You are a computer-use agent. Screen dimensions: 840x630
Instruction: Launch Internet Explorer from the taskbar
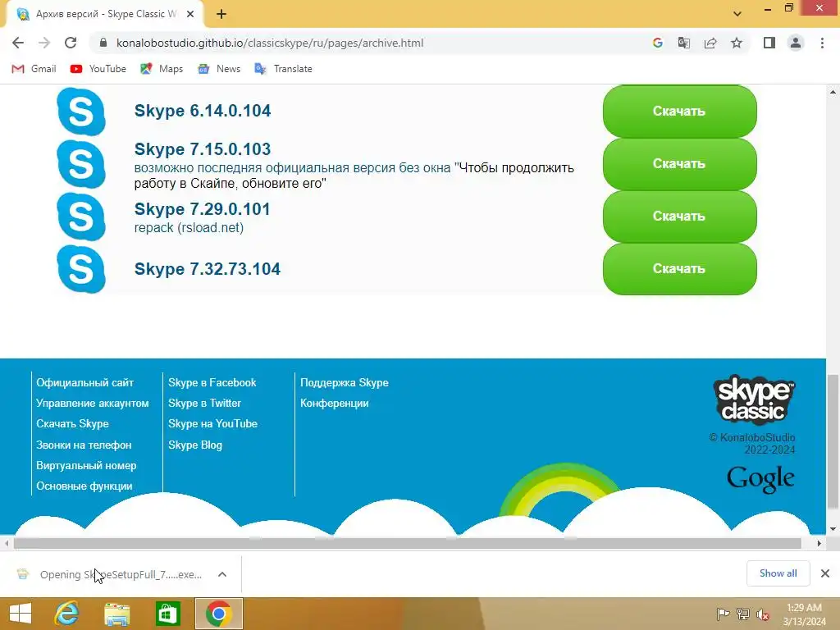pos(67,614)
